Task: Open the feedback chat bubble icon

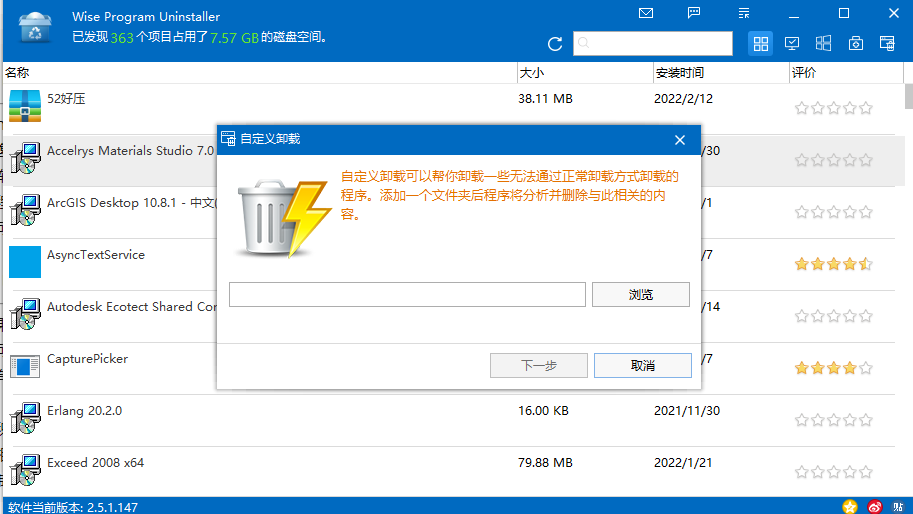Action: [694, 13]
